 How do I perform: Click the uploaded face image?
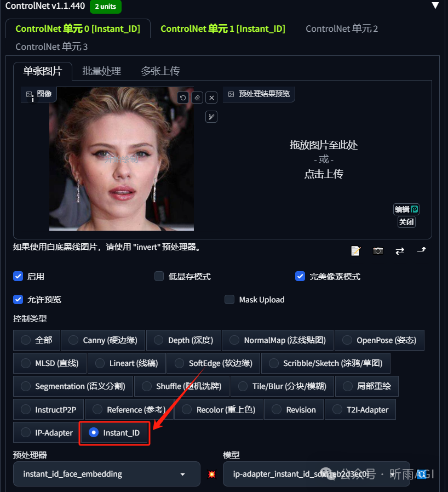[x=122, y=159]
